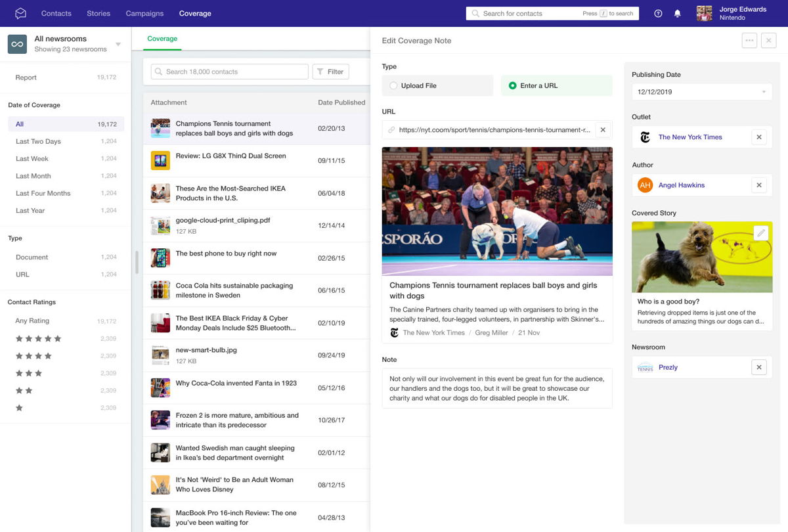The width and height of the screenshot is (788, 532).
Task: Filter by URL under Type
Action: 66,275
